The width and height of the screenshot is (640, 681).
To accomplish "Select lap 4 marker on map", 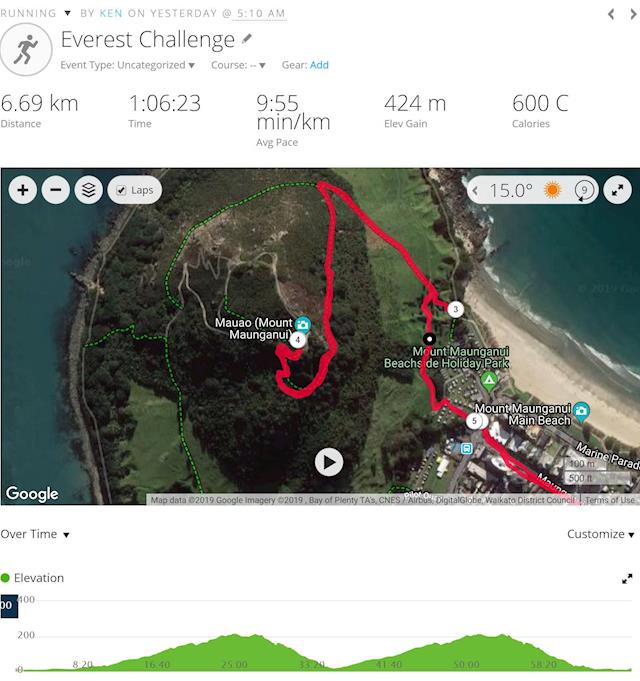I will (x=297, y=340).
